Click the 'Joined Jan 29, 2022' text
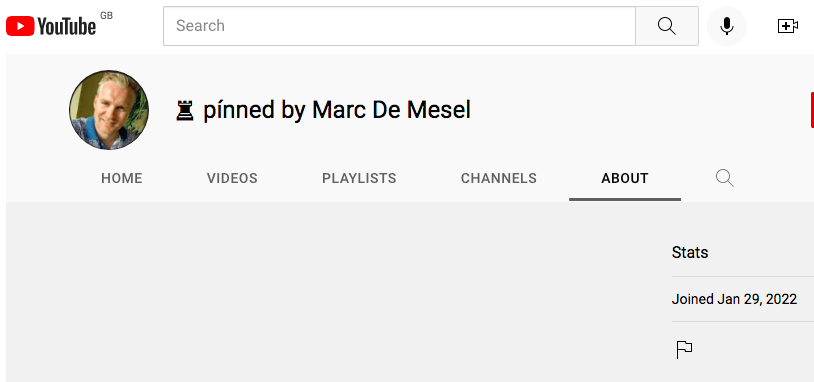Screen dimensions: 814x382 click(x=735, y=299)
